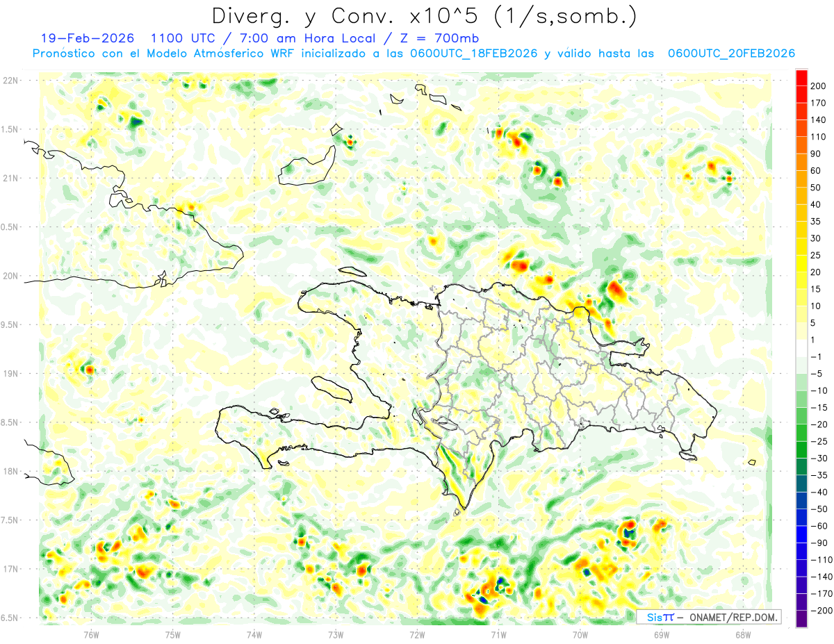Click the '8.5N' latitude tick label

10,422
